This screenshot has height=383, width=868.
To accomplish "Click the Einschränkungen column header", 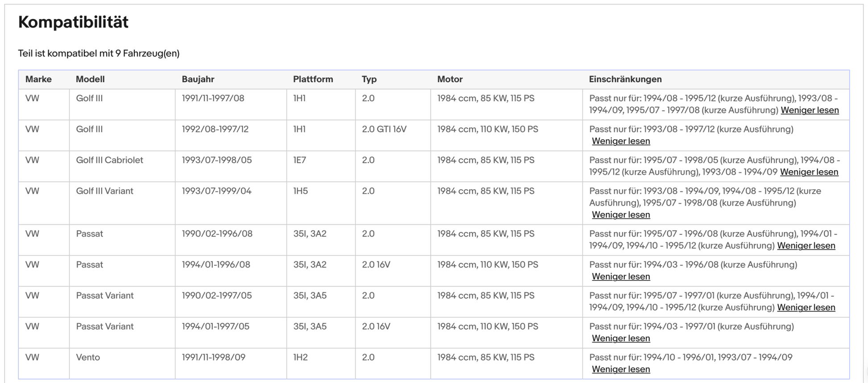I will coord(625,79).
